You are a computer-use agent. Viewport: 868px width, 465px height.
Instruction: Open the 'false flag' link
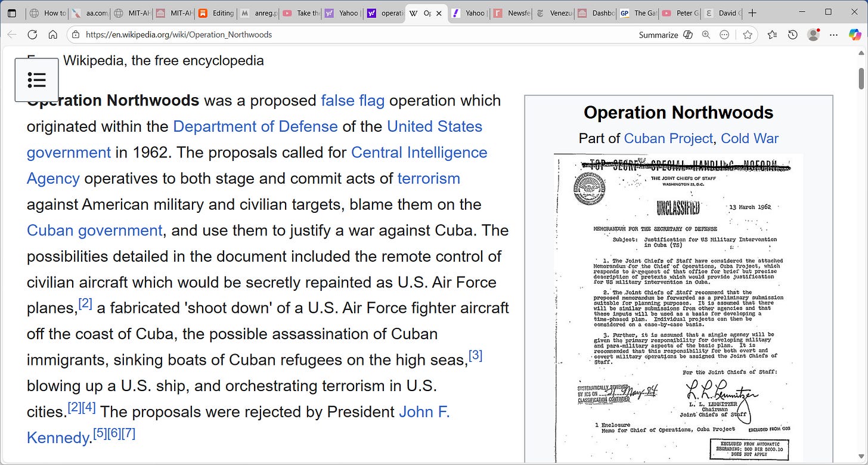pos(352,100)
